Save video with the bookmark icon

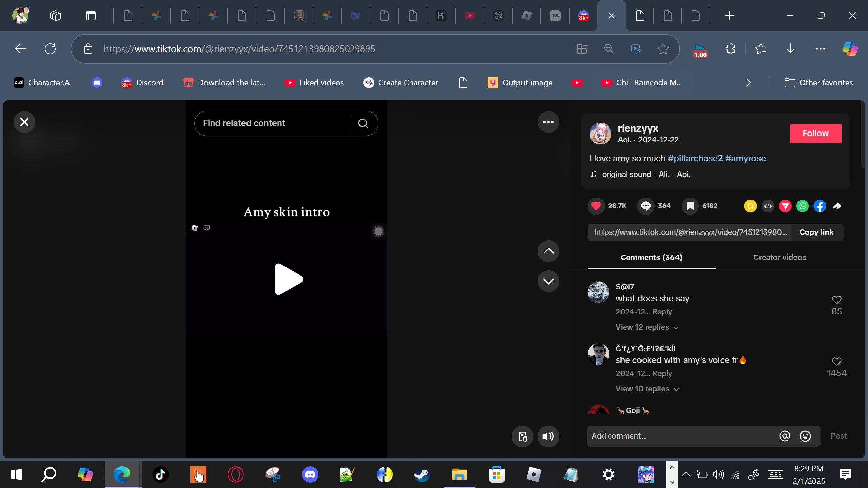(690, 206)
